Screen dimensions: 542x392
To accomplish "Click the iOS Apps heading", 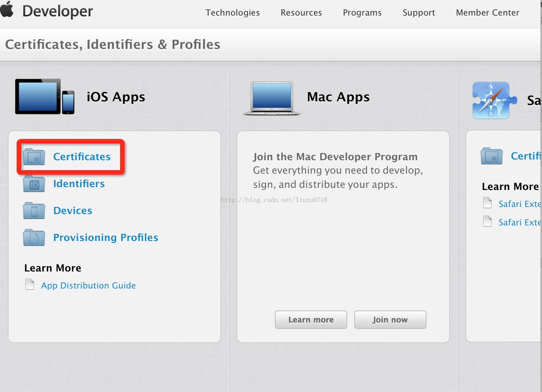I will pyautogui.click(x=116, y=97).
